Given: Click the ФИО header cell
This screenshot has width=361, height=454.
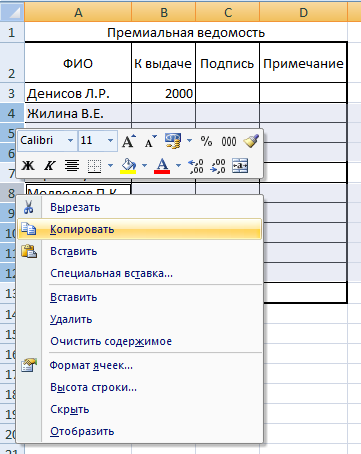Looking at the screenshot, I should pos(78,63).
